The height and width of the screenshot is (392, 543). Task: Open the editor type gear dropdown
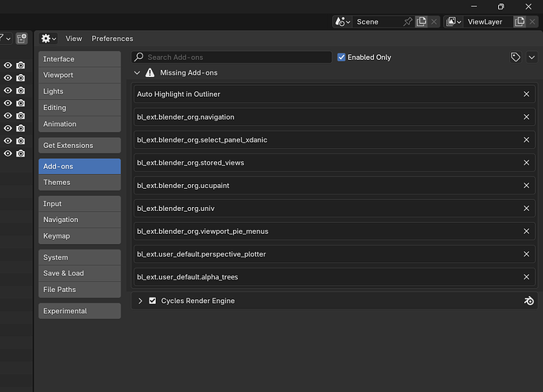pos(48,39)
